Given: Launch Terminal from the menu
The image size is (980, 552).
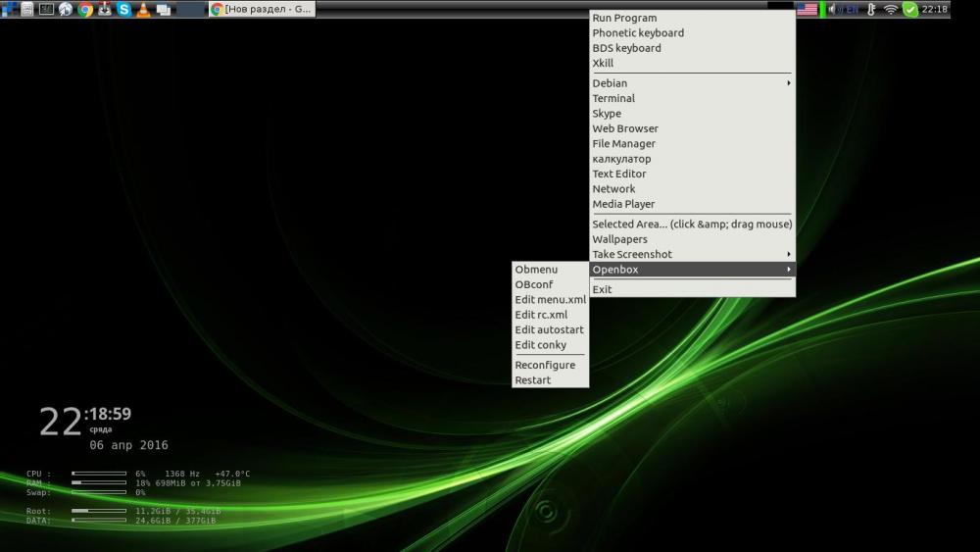Looking at the screenshot, I should (693, 98).
